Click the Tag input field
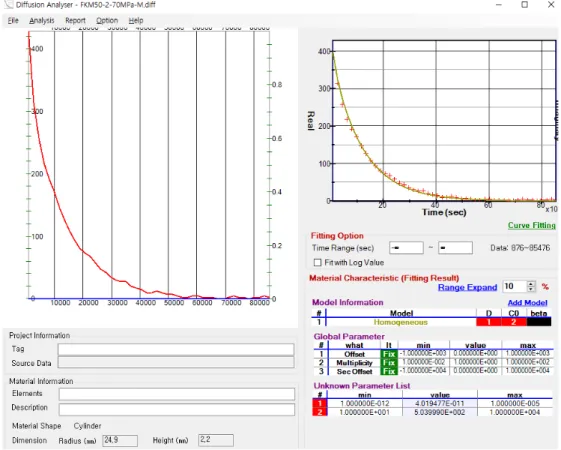This screenshot has width=561, height=450. click(x=176, y=349)
